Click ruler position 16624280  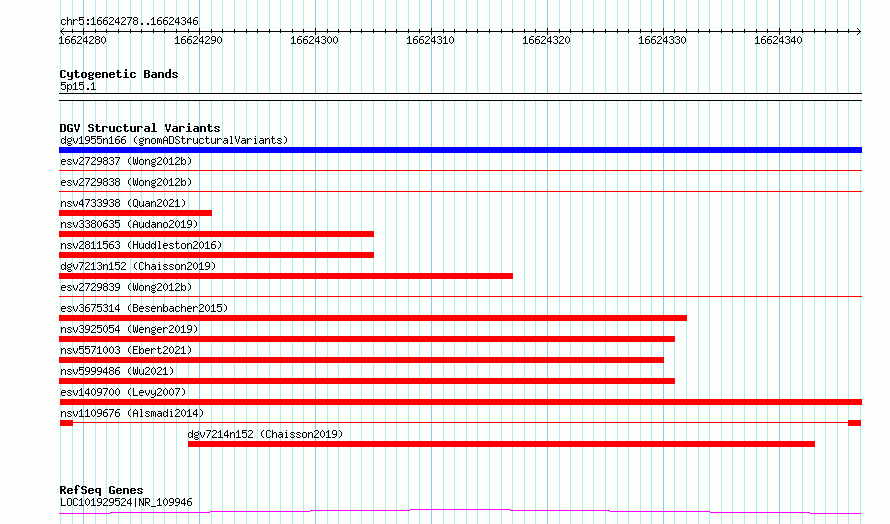click(x=82, y=40)
